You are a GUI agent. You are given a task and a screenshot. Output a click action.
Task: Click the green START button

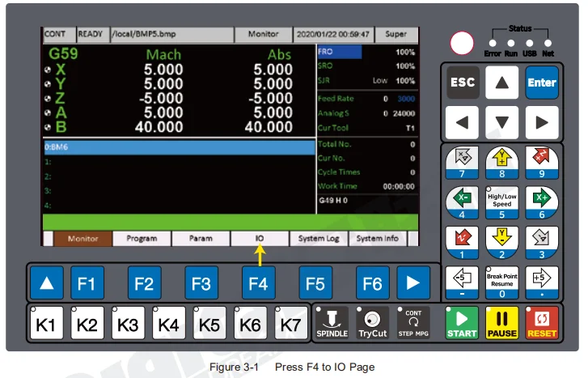(462, 323)
